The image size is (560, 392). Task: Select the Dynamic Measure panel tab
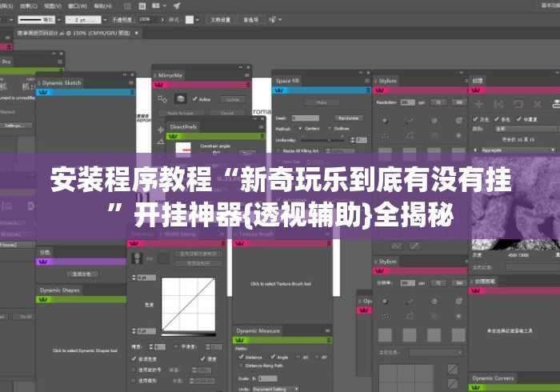tap(258, 330)
